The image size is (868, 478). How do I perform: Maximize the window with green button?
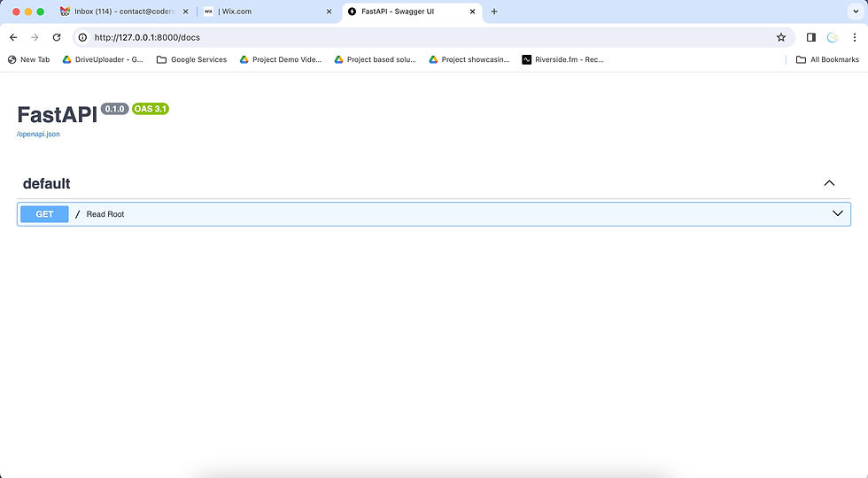[41, 12]
